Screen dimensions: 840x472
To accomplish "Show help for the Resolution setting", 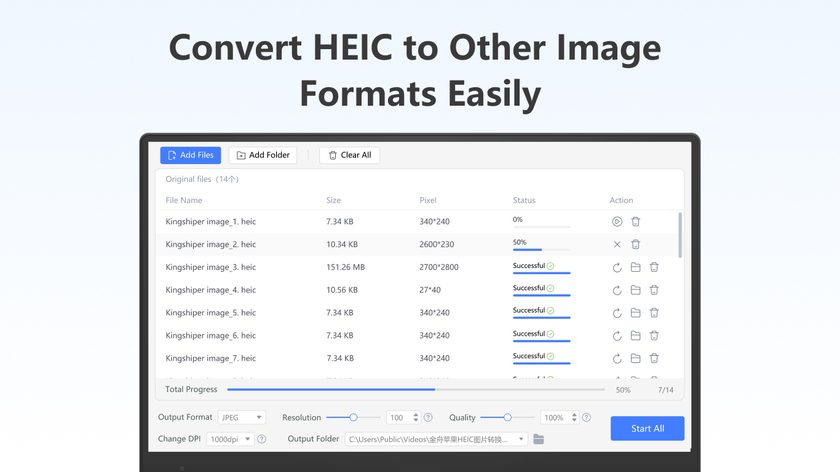I will pyautogui.click(x=428, y=418).
